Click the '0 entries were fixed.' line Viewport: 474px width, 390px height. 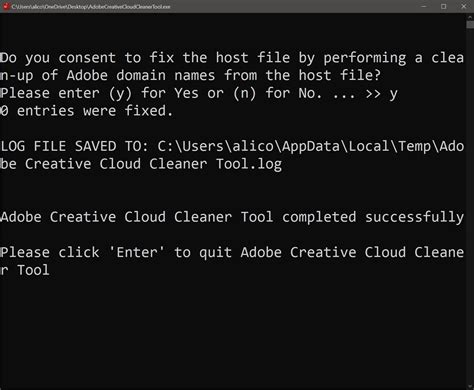click(86, 111)
